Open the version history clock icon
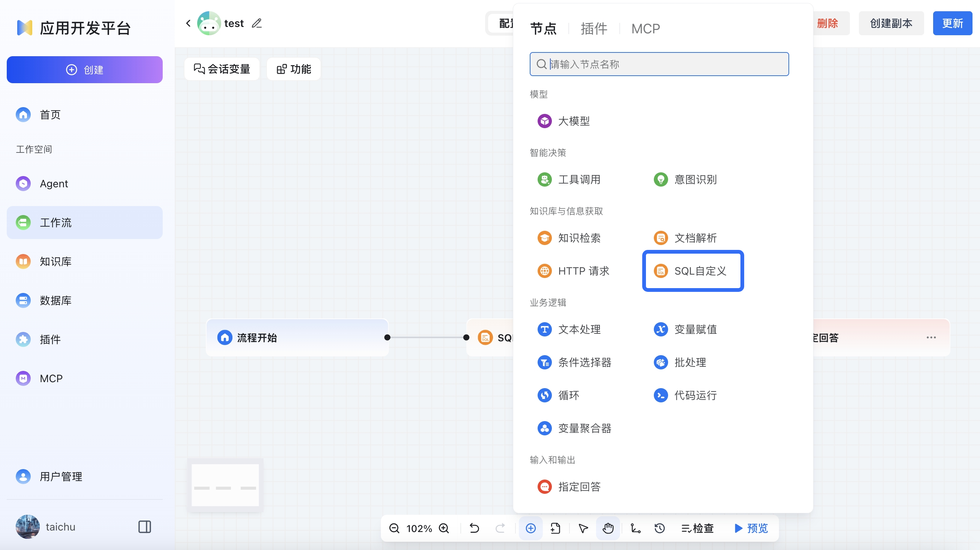Image resolution: width=980 pixels, height=550 pixels. tap(660, 528)
